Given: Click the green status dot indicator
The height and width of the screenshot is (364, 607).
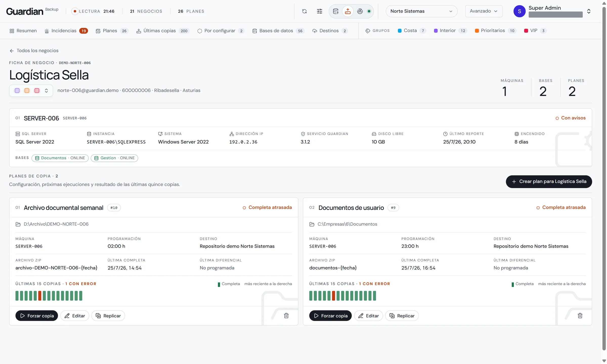Looking at the screenshot, I should (369, 11).
